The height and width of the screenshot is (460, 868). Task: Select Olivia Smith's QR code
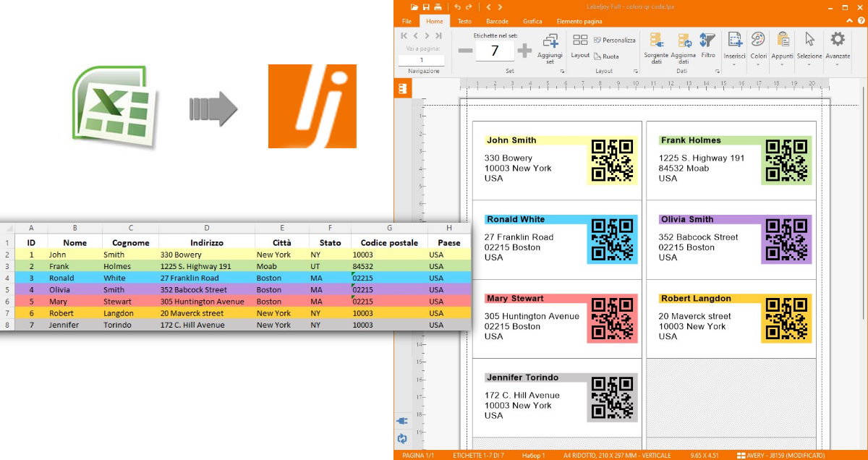[787, 239]
